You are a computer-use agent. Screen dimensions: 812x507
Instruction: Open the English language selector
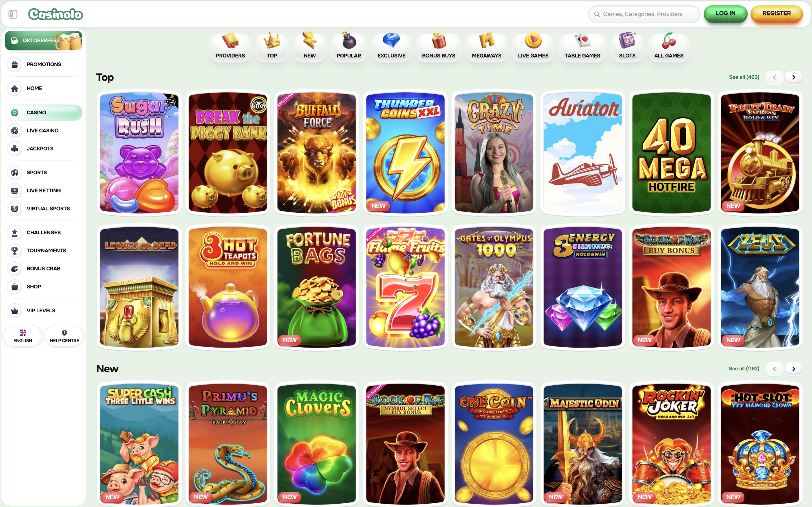[x=23, y=336]
